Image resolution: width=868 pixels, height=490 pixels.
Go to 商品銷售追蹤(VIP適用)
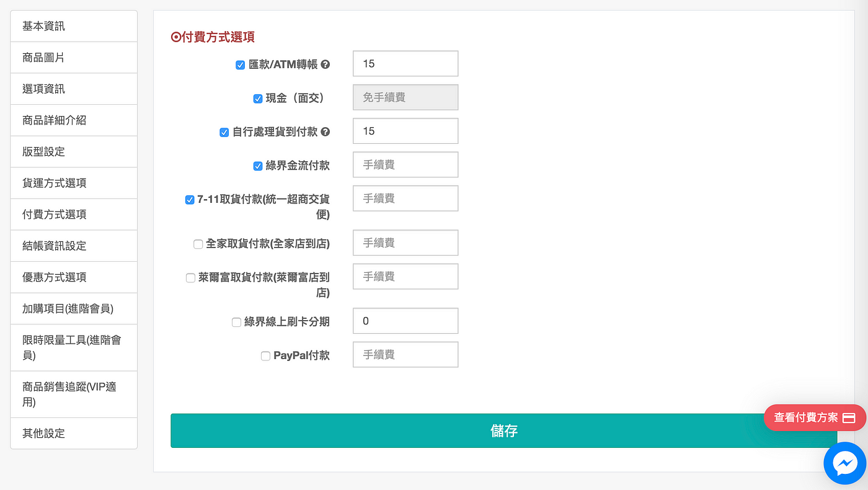click(x=74, y=394)
